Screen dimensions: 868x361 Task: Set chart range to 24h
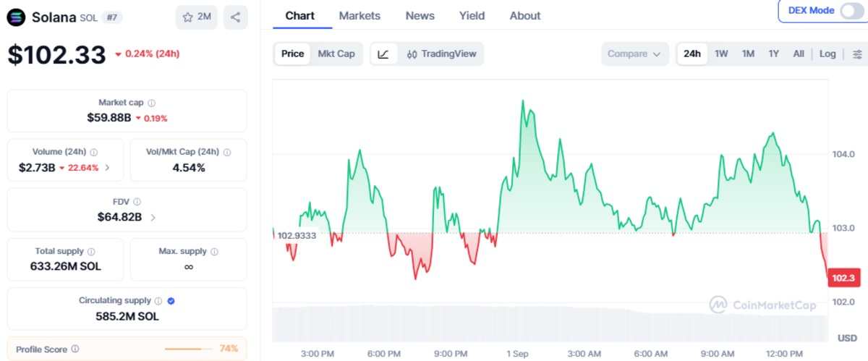click(x=692, y=54)
